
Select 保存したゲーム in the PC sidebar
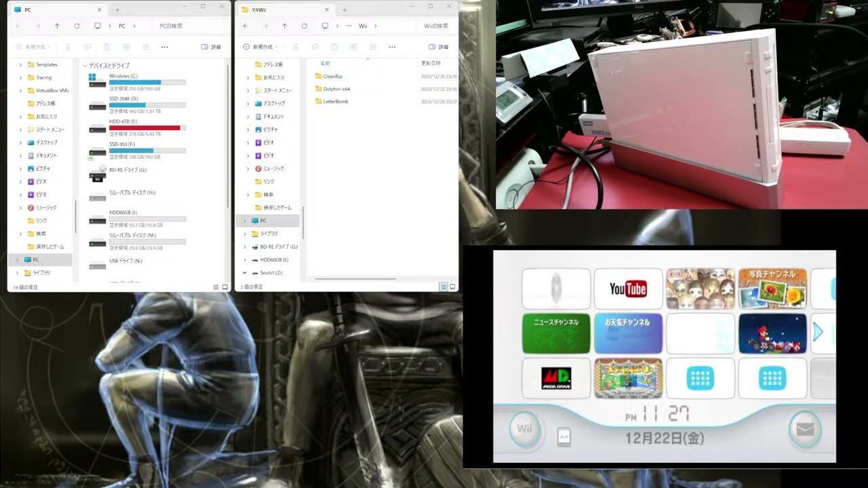click(45, 247)
